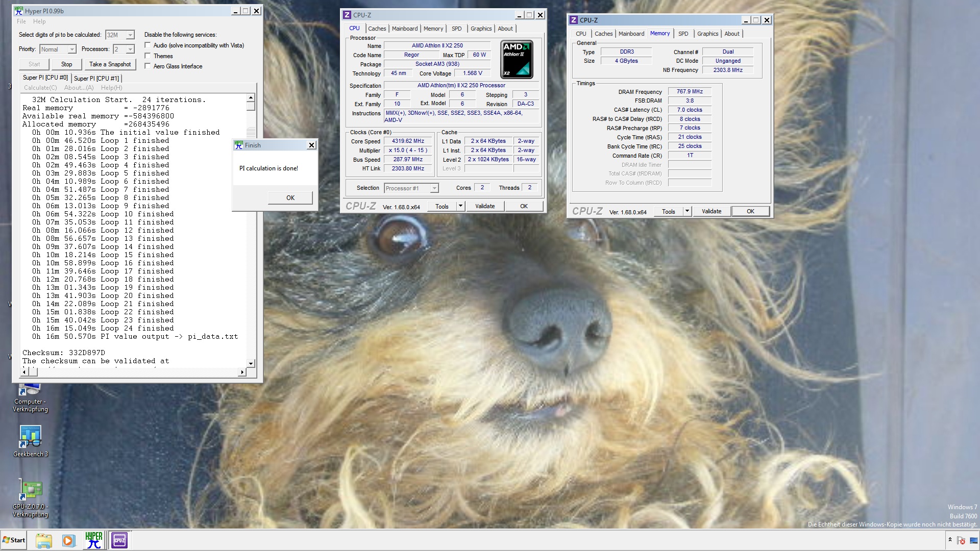The width and height of the screenshot is (980, 551).
Task: Open Windows Explorer from the taskbar
Action: (x=44, y=540)
